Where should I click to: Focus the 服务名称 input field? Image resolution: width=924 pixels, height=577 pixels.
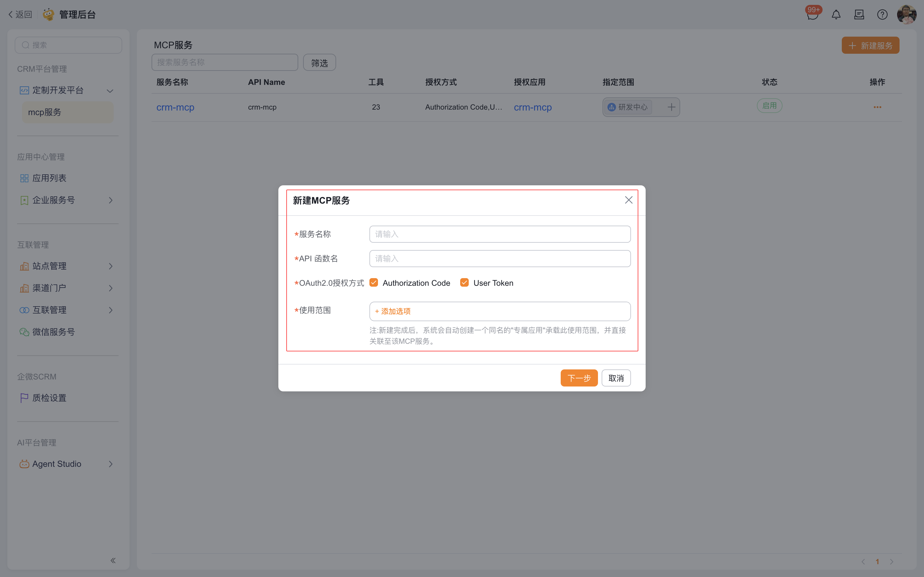tap(499, 234)
